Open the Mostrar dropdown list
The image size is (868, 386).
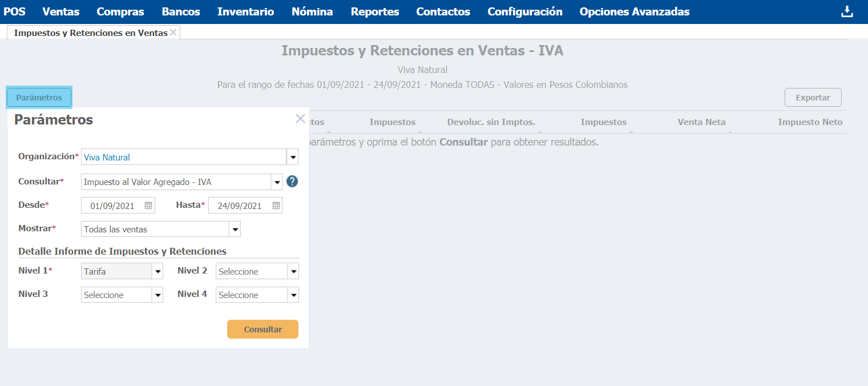[235, 230]
